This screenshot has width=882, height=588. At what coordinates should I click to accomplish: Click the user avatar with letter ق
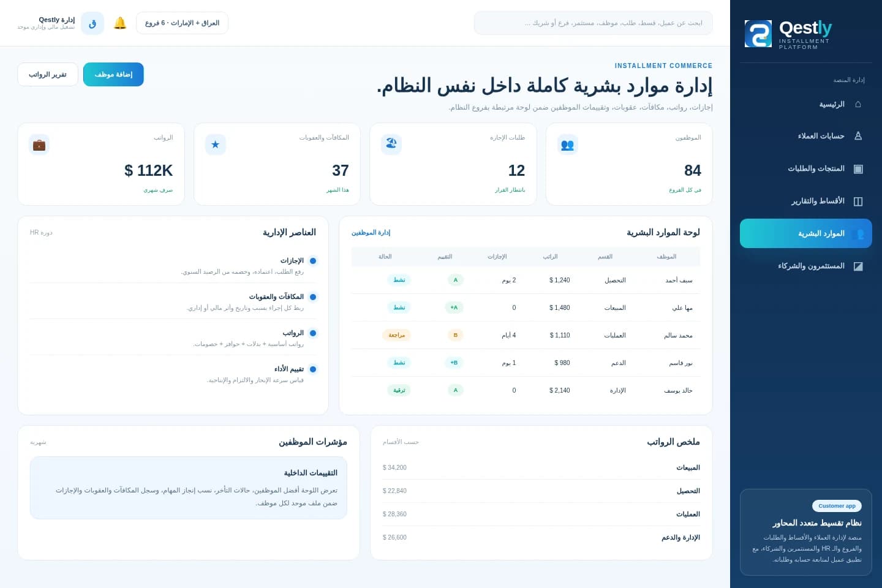coord(92,23)
